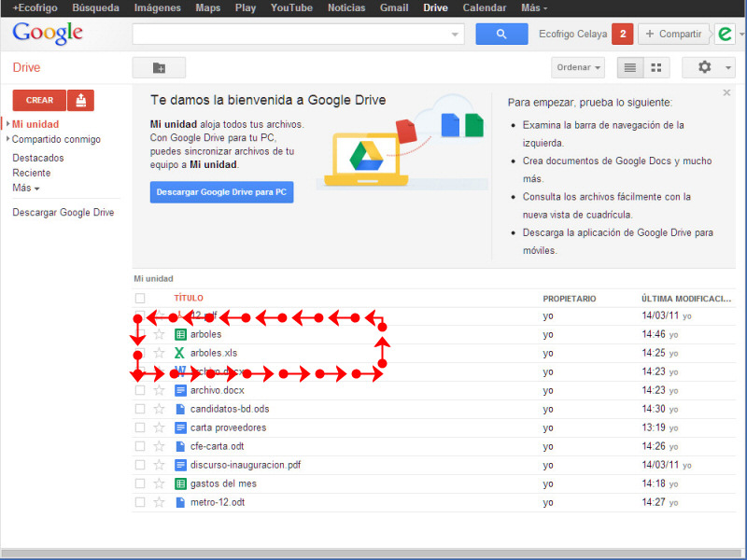
Task: Star the arboles.xls file
Action: click(159, 353)
